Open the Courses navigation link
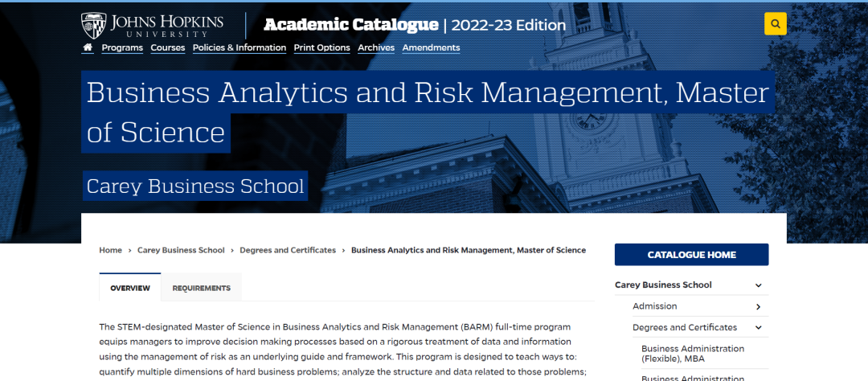Screen dimensions: 868x381 click(167, 47)
